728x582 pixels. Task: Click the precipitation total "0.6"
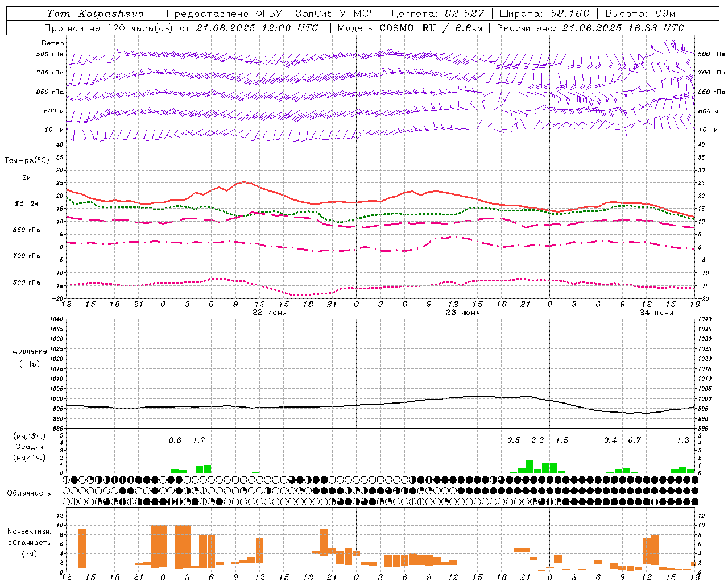[175, 440]
